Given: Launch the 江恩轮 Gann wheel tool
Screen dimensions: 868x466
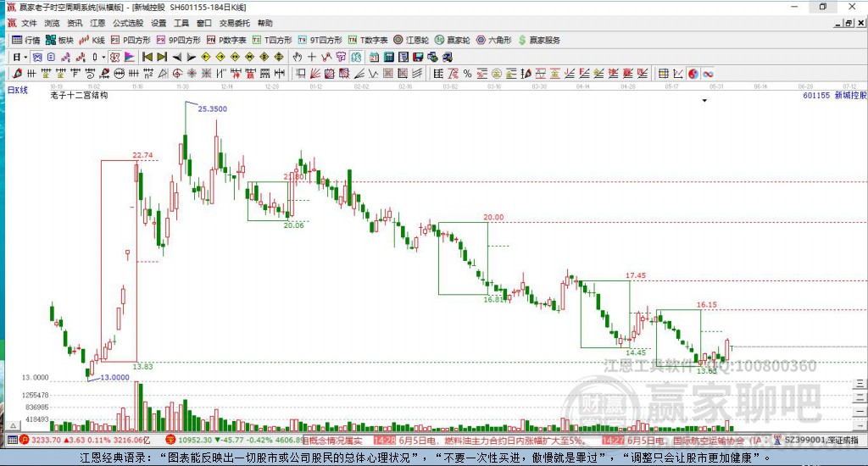Looking at the screenshot, I should (x=411, y=40).
